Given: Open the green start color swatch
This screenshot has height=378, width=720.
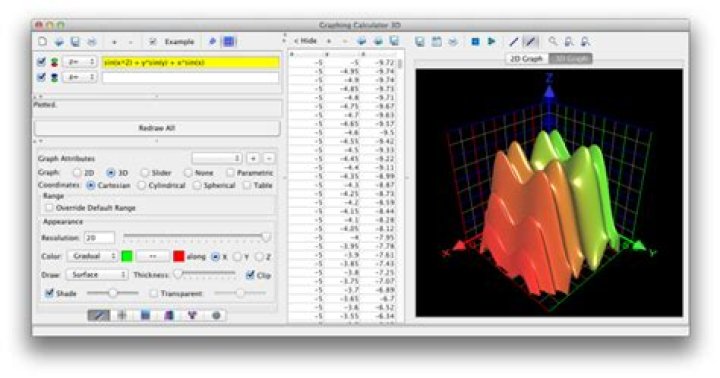Looking at the screenshot, I should point(127,256).
